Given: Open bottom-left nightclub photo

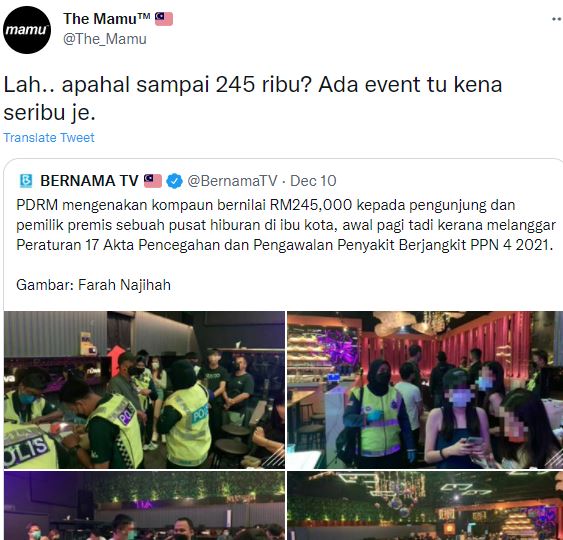Looking at the screenshot, I should tap(144, 506).
